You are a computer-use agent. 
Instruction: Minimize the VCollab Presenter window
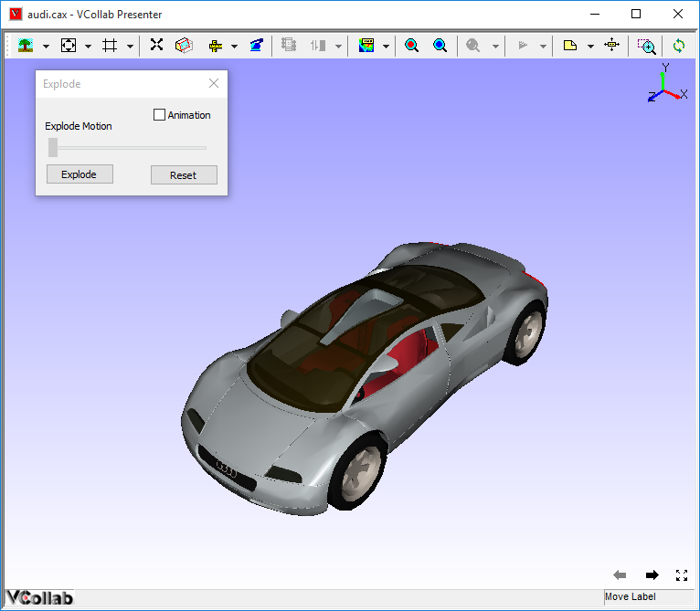595,14
